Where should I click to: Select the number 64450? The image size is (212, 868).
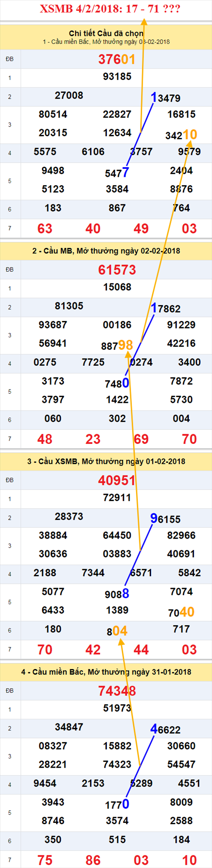pyautogui.click(x=117, y=535)
